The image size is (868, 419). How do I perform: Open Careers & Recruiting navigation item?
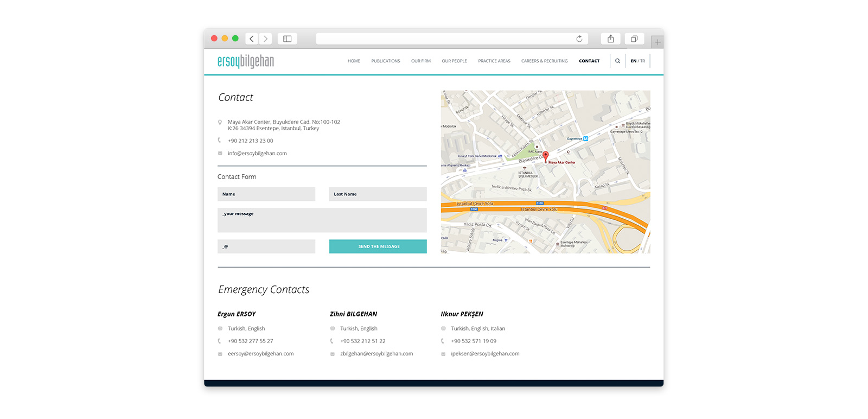[x=544, y=61]
